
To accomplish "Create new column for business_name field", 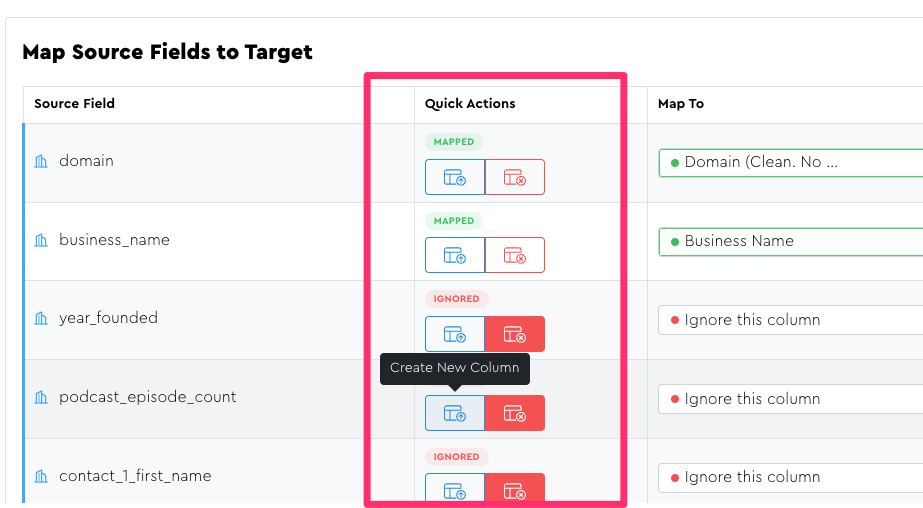I will (x=455, y=255).
